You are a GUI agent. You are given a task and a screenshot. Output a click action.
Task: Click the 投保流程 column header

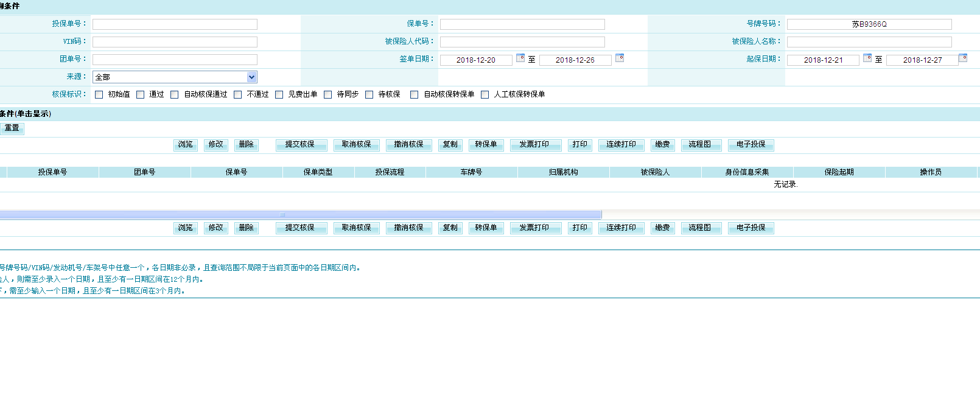[x=390, y=172]
